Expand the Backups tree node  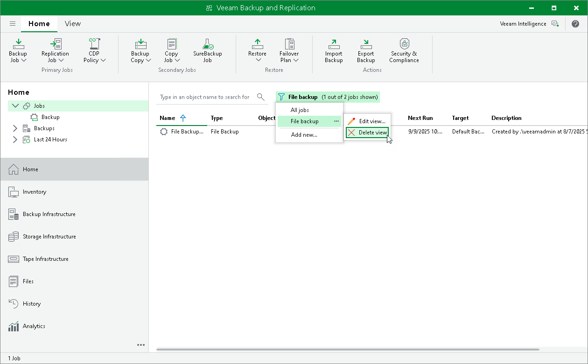pyautogui.click(x=15, y=128)
